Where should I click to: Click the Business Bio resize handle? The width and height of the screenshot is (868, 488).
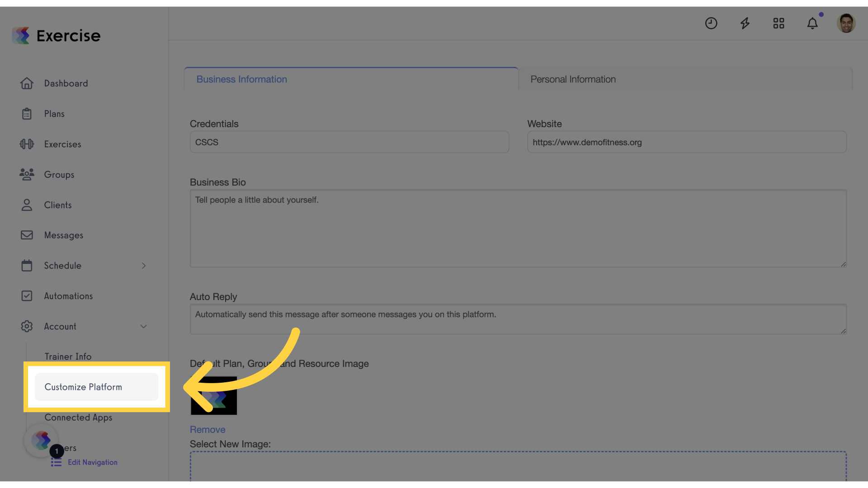843,264
